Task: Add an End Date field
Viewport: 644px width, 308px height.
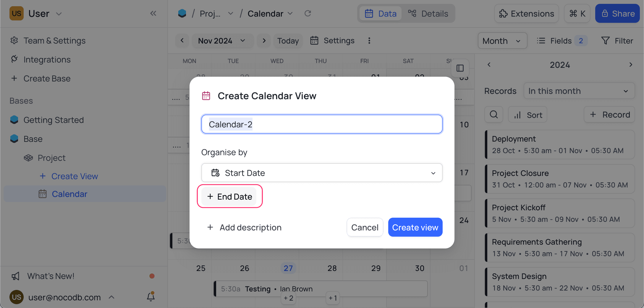Action: (230, 196)
